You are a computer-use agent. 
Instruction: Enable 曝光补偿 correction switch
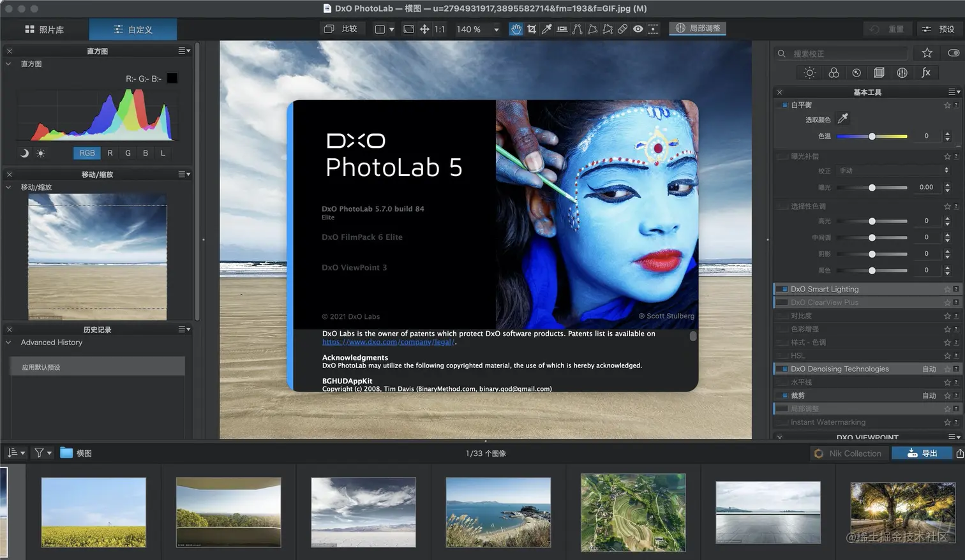782,156
